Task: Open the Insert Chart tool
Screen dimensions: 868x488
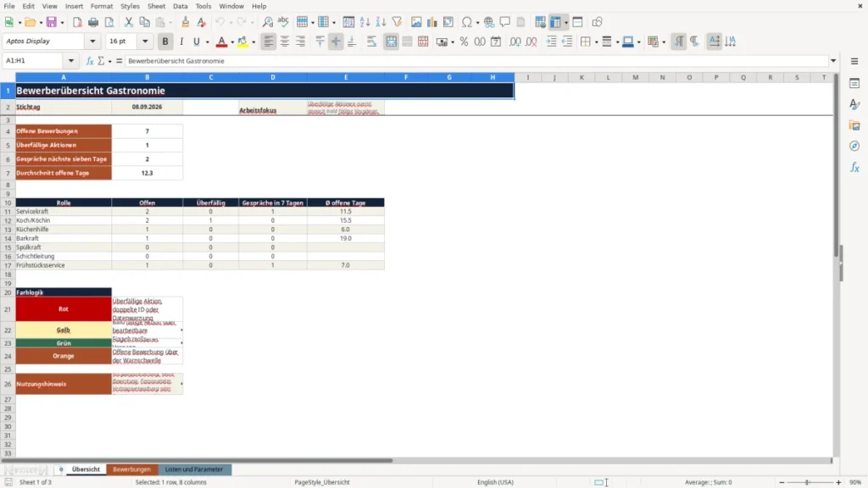Action: (x=431, y=22)
